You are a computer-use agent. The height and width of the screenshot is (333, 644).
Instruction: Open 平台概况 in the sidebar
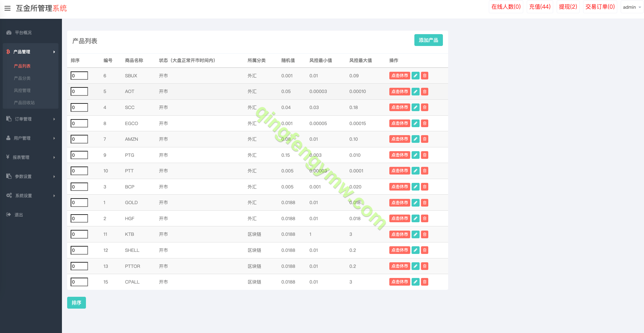31,32
